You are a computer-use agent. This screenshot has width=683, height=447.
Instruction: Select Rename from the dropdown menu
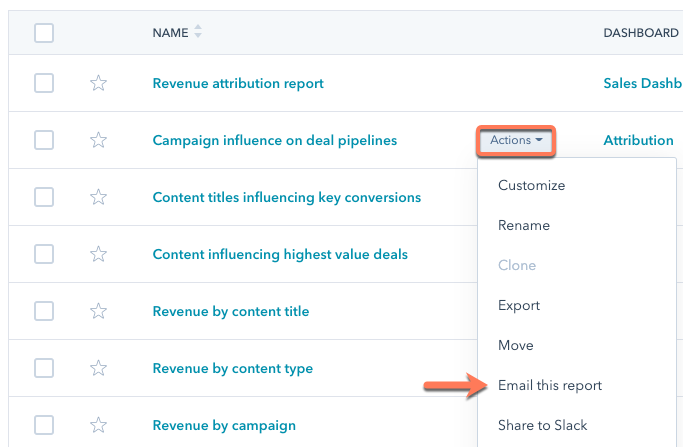coord(523,225)
